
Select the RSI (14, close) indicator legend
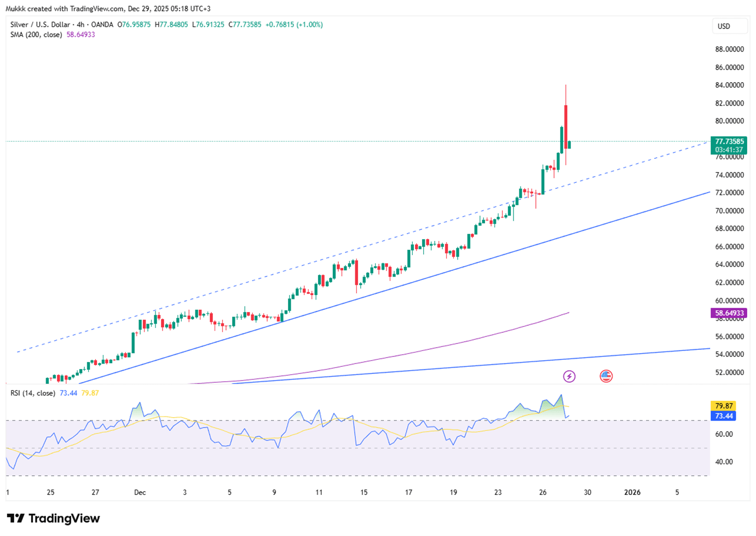point(33,393)
